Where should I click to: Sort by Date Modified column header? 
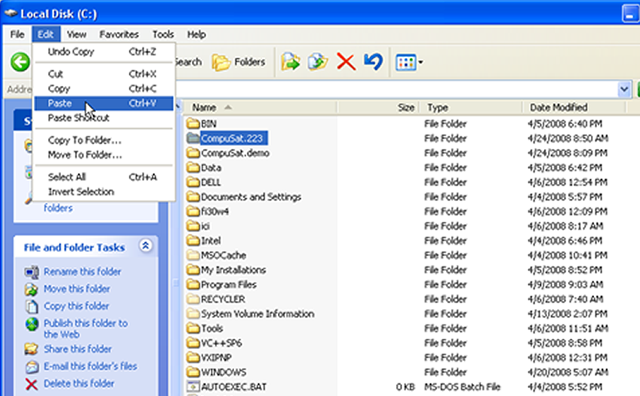pos(574,107)
